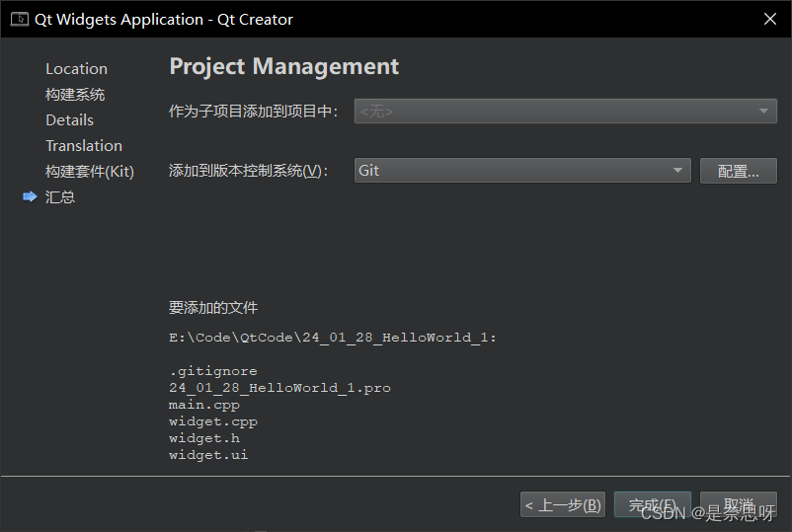Click the Qt Creator window icon in title bar

(19, 19)
